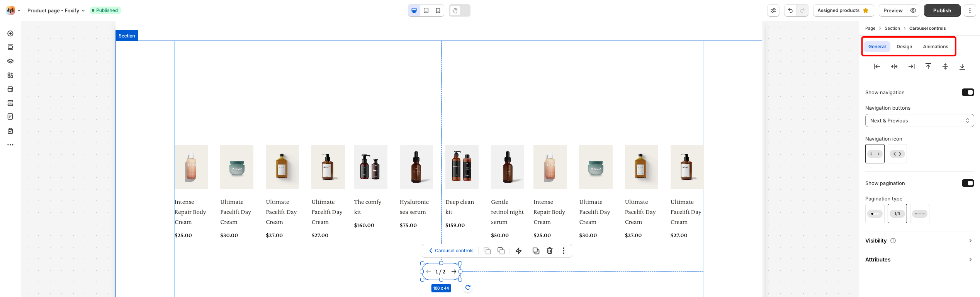980x297 pixels.
Task: Click the lightning bolt interactions icon
Action: coord(519,251)
